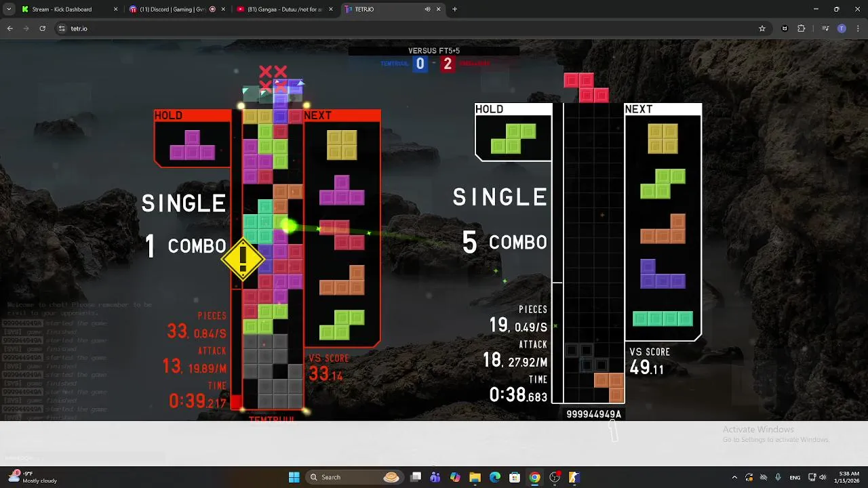Screen dimensions: 868x488
Task: Show hidden system tray icons
Action: point(734,477)
